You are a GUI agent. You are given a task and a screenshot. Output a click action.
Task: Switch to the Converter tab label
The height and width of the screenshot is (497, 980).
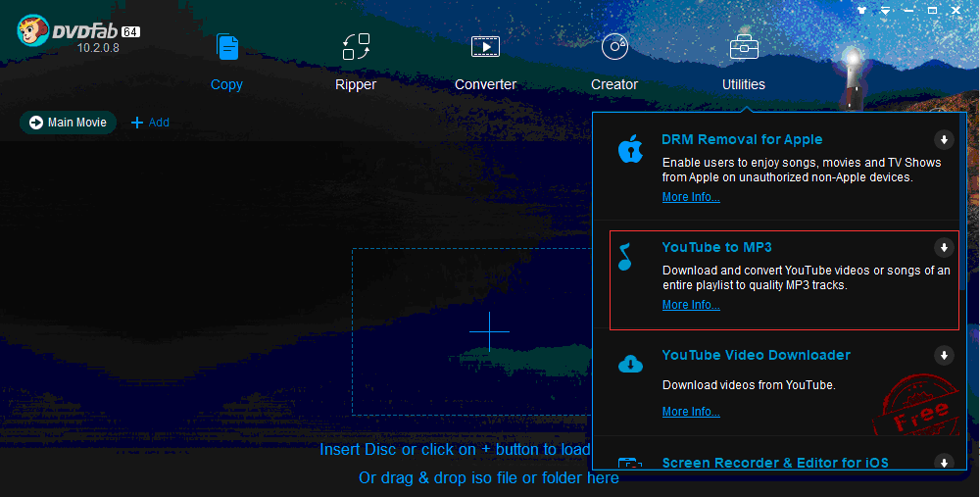486,84
